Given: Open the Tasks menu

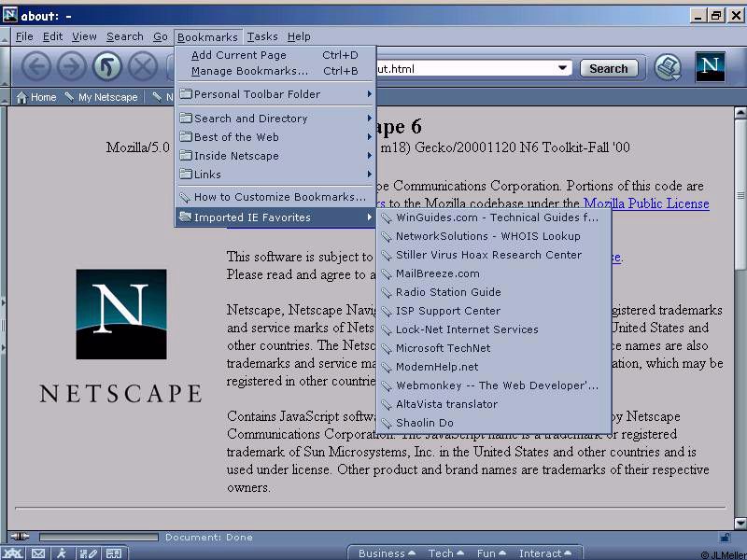Looking at the screenshot, I should pyautogui.click(x=262, y=36).
